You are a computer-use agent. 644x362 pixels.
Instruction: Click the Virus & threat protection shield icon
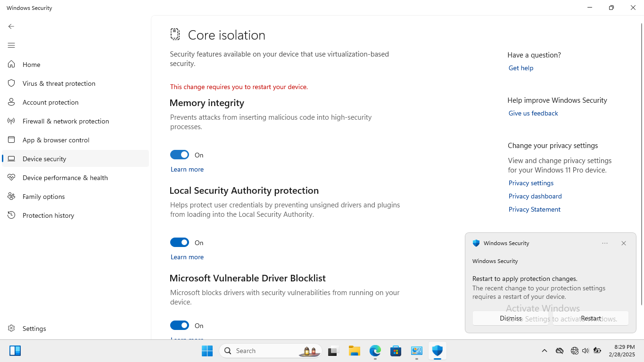click(x=11, y=83)
